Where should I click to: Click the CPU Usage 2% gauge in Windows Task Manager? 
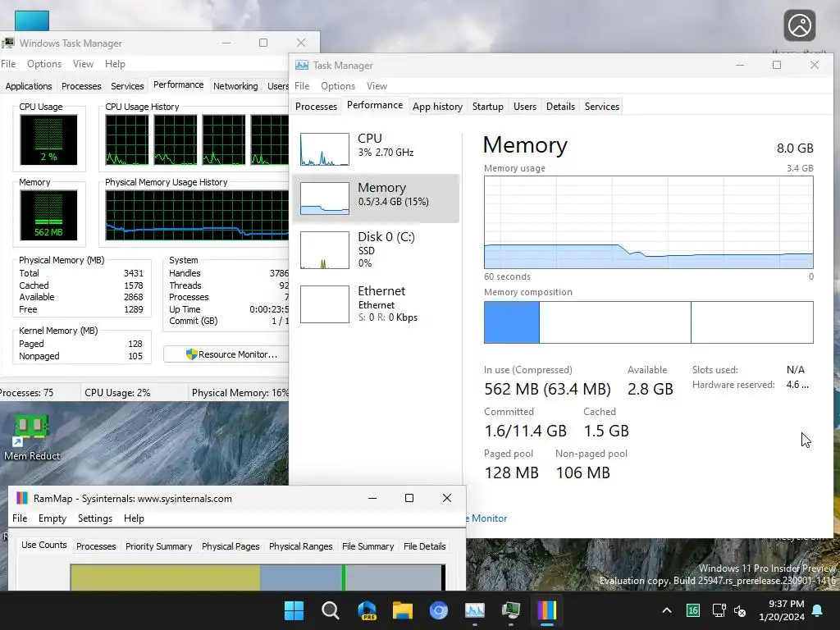pos(48,139)
